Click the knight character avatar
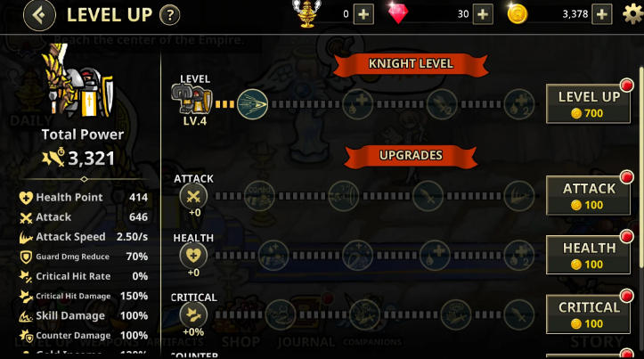 (79, 80)
